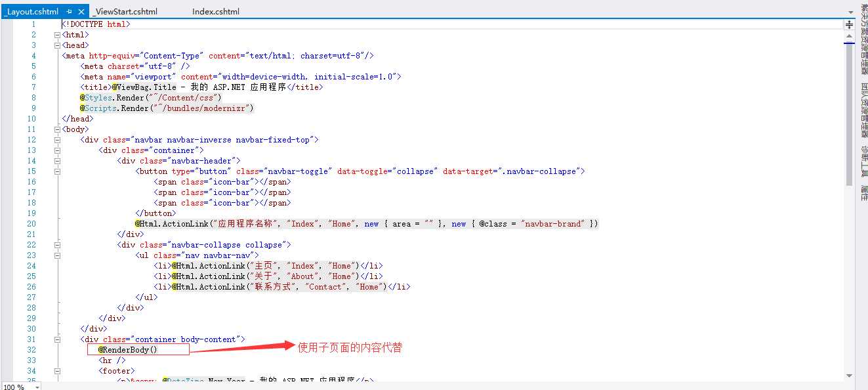Screen dimensions: 868x390
Task: Collapse the <body> outlining region
Action: coord(57,129)
